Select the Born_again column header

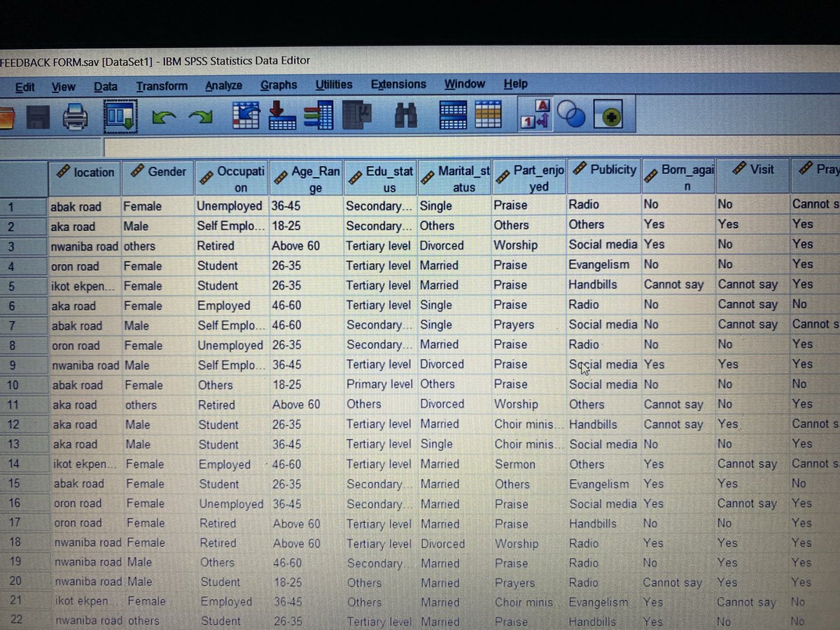(x=678, y=177)
